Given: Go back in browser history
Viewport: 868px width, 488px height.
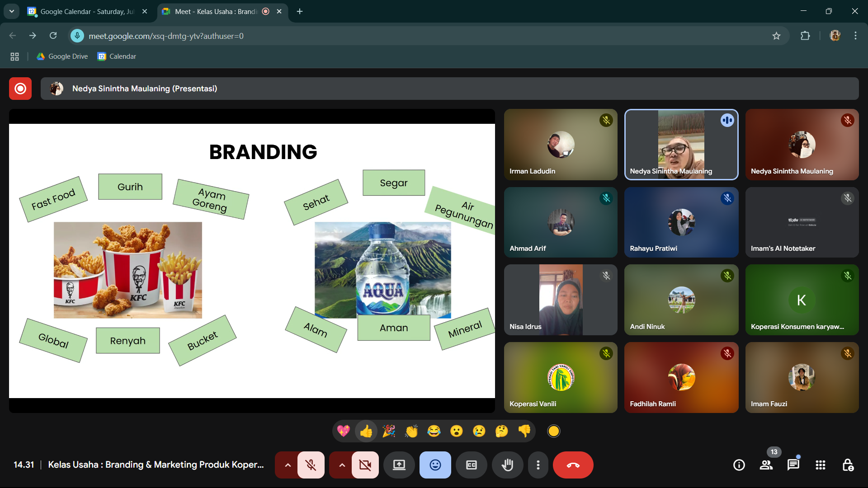Looking at the screenshot, I should click(x=13, y=36).
